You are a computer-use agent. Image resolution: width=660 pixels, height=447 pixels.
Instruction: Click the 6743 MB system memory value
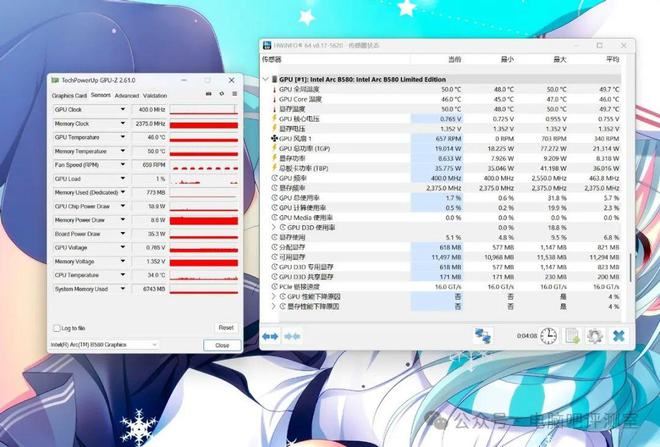(x=149, y=289)
